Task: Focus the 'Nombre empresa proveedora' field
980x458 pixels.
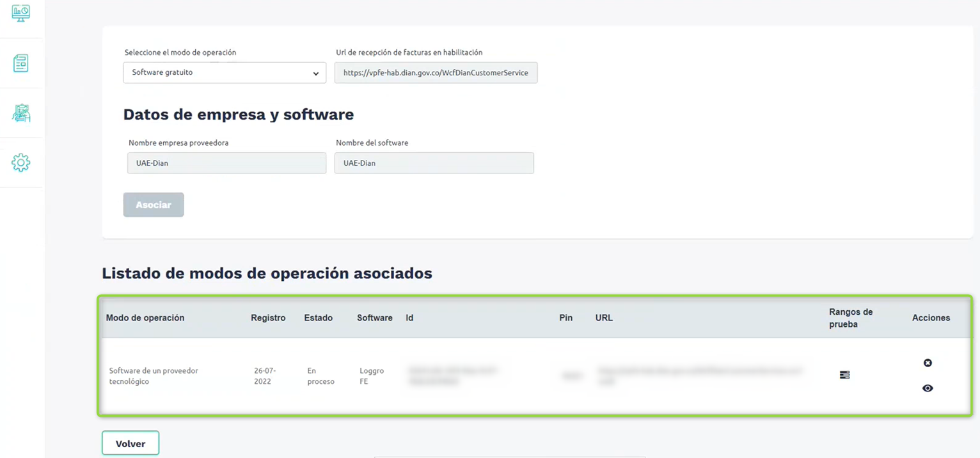Action: [x=226, y=163]
